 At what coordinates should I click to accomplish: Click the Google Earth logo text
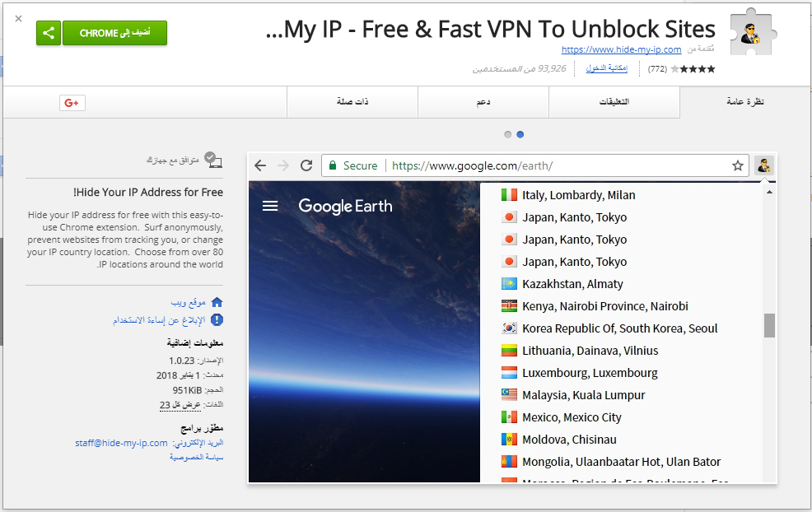click(345, 206)
